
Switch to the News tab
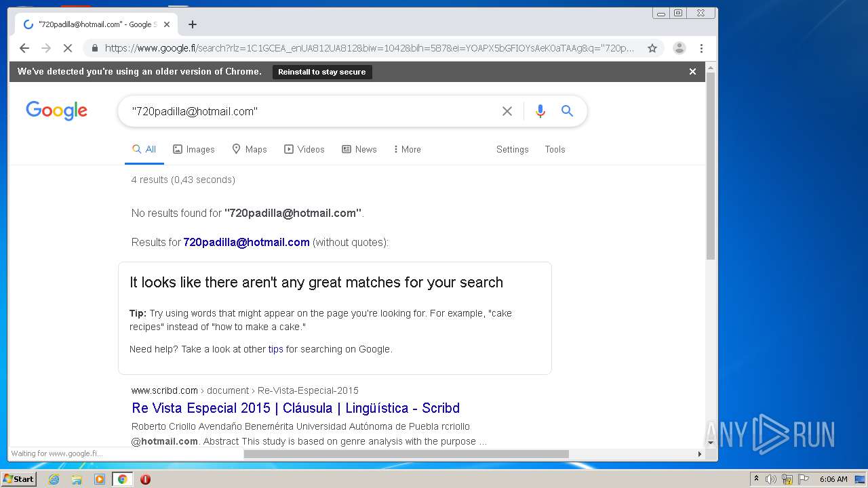point(359,149)
